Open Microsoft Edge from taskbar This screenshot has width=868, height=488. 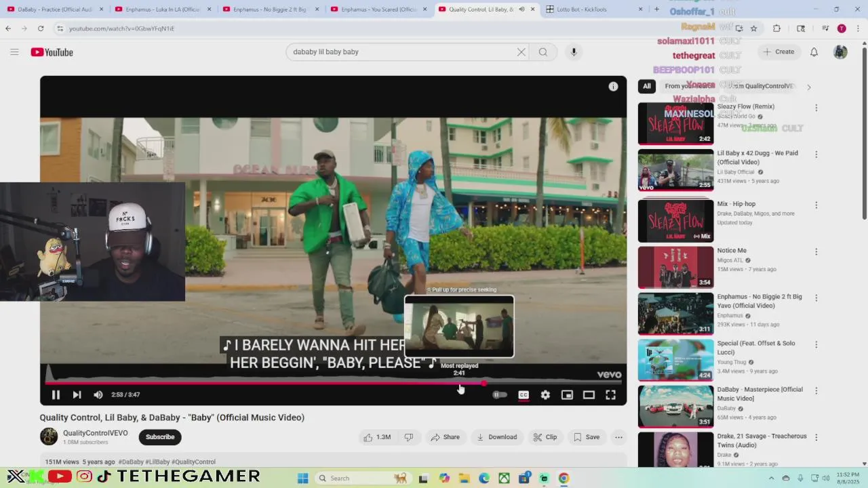[484, 479]
